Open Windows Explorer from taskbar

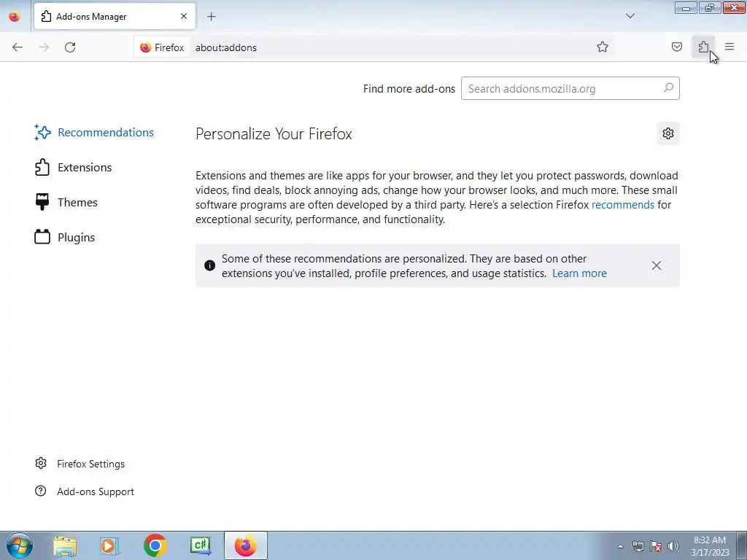(65, 545)
